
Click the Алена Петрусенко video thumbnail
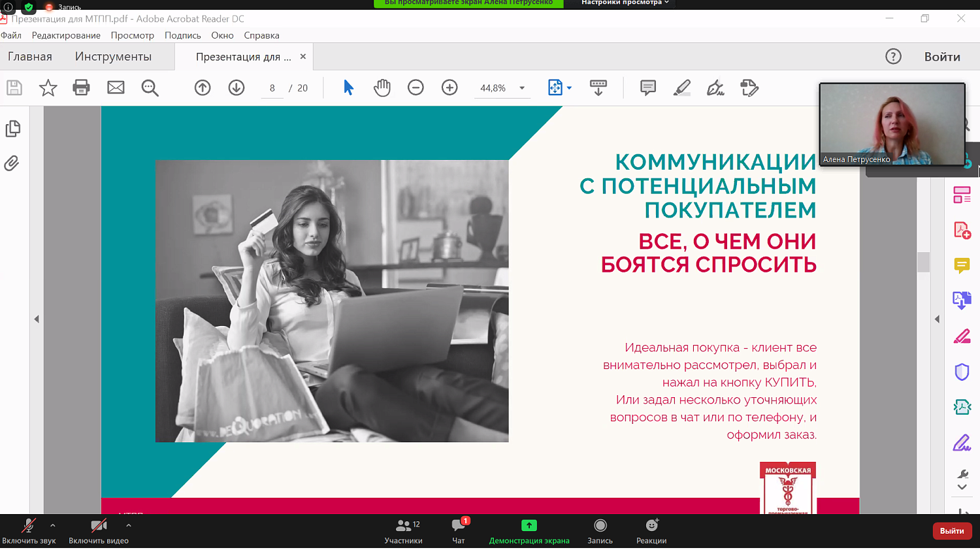click(x=892, y=124)
